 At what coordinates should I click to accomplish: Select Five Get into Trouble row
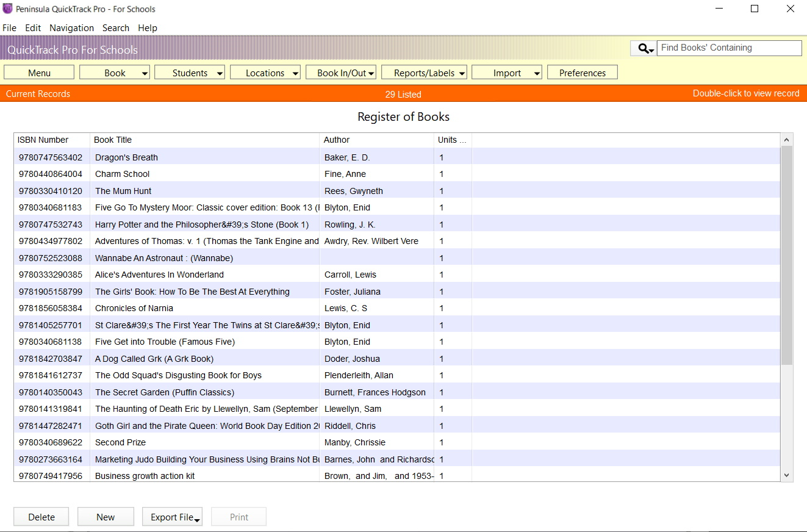[x=397, y=342]
